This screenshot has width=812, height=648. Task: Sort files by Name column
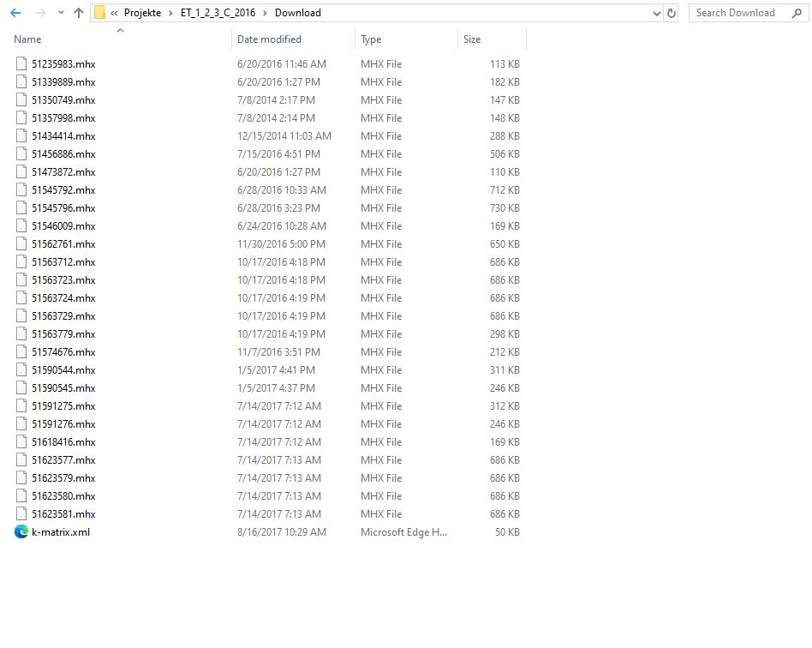pos(27,39)
